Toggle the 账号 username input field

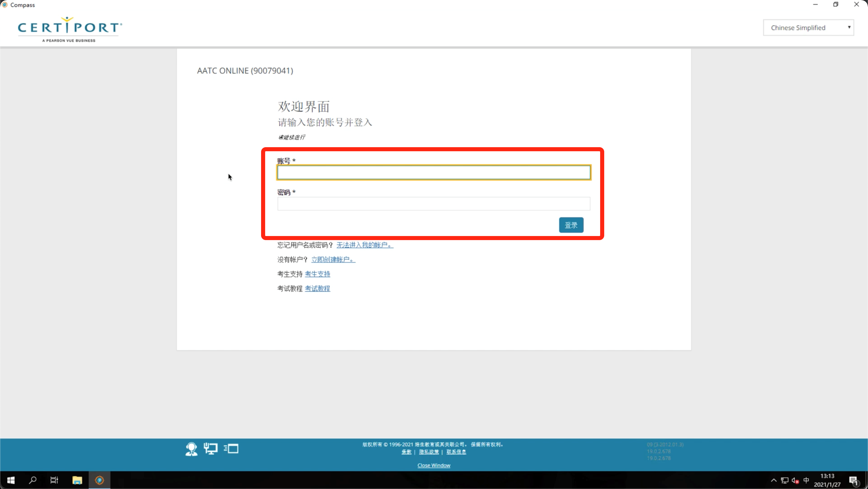click(433, 172)
